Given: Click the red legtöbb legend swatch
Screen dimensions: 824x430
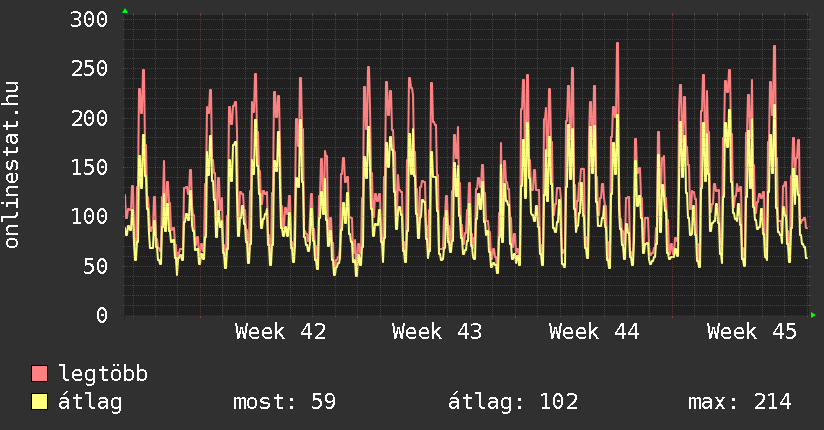Looking at the screenshot, I should (40, 374).
